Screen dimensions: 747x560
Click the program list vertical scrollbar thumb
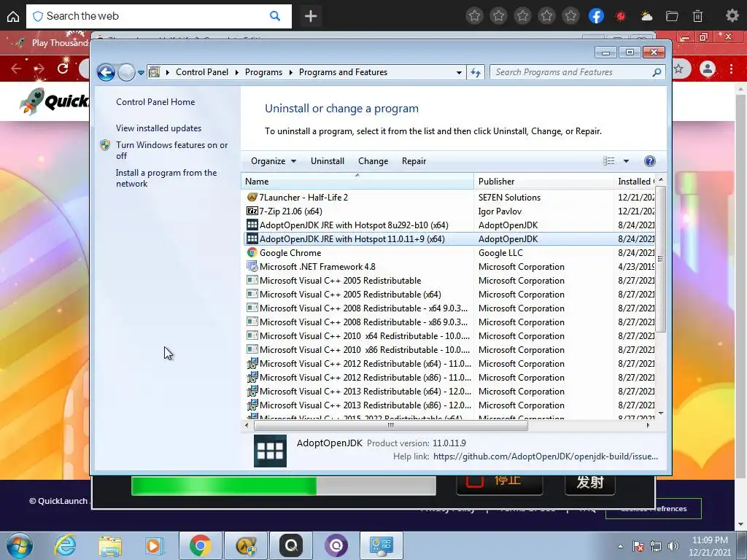(x=660, y=260)
